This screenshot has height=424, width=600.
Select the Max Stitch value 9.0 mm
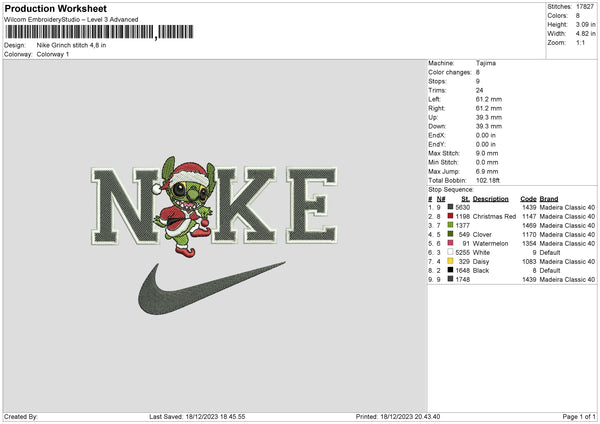(487, 153)
